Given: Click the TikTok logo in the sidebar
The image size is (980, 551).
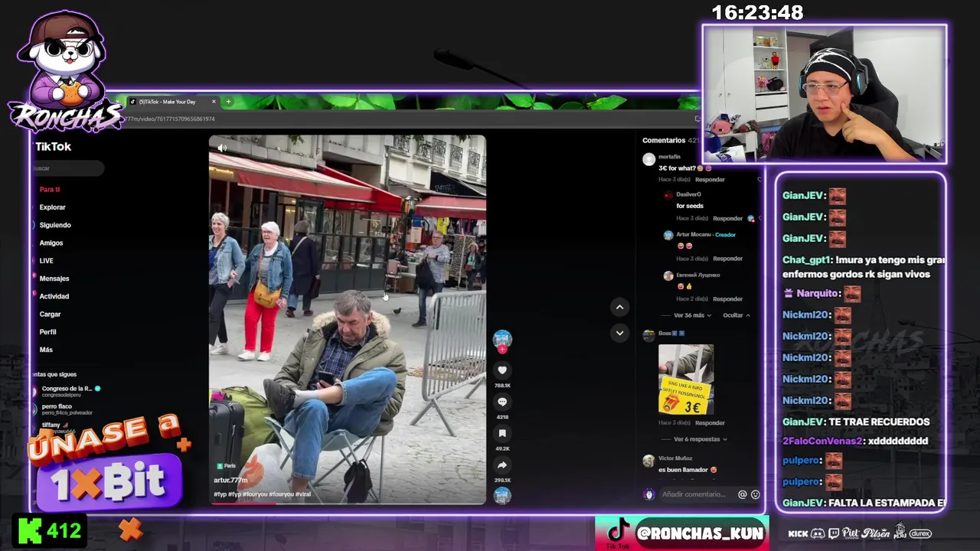Looking at the screenshot, I should pyautogui.click(x=53, y=146).
